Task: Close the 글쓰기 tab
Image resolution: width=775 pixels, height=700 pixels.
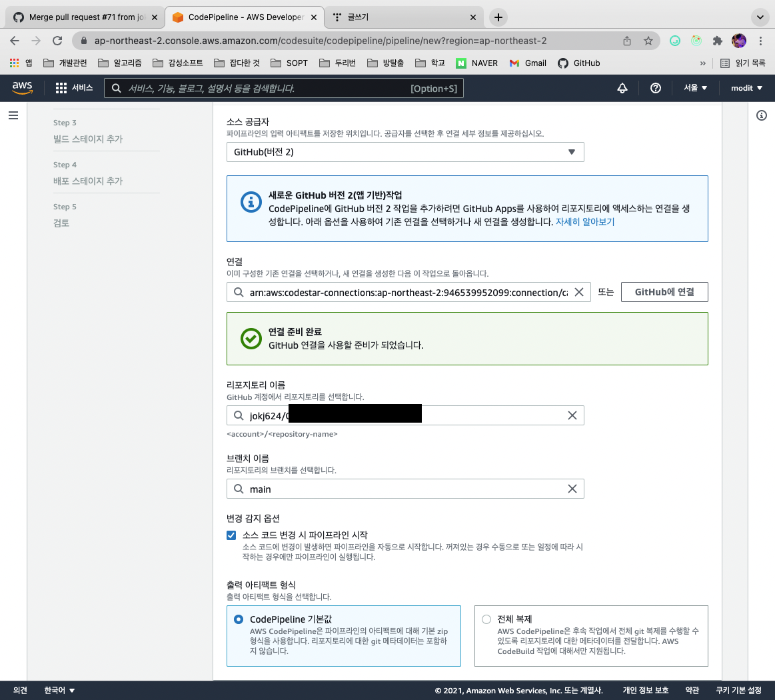Action: click(473, 17)
